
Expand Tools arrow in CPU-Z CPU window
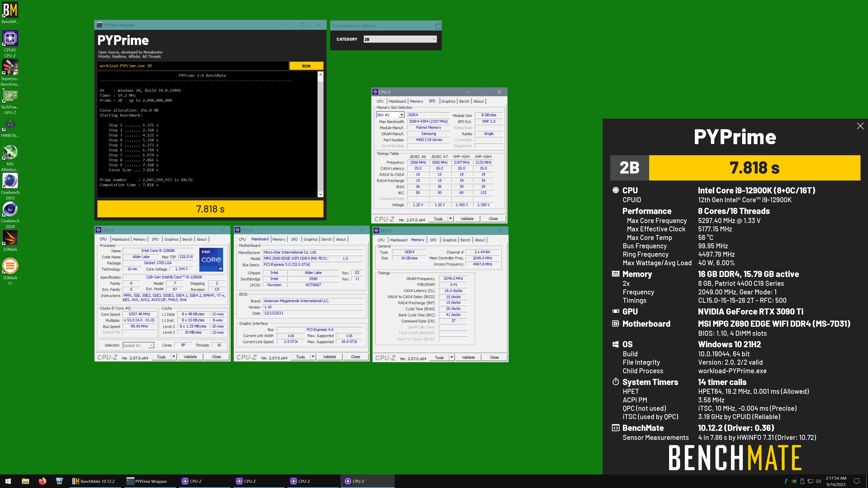coord(174,357)
